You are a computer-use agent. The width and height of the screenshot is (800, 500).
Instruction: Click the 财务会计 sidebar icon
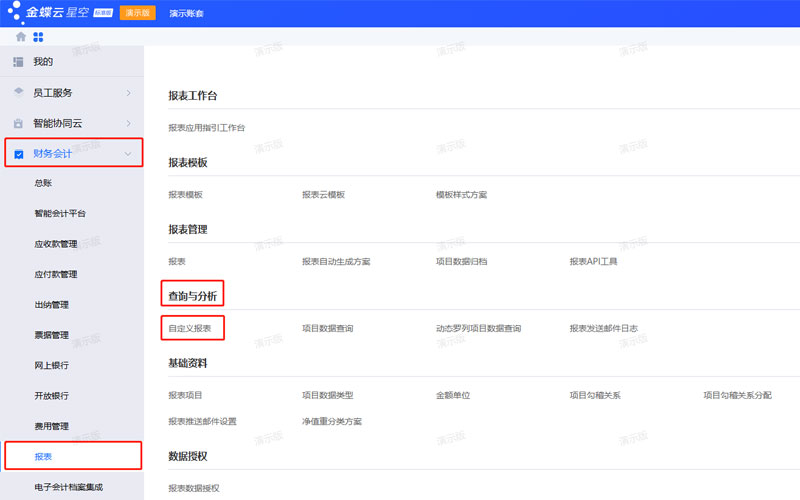pos(18,154)
